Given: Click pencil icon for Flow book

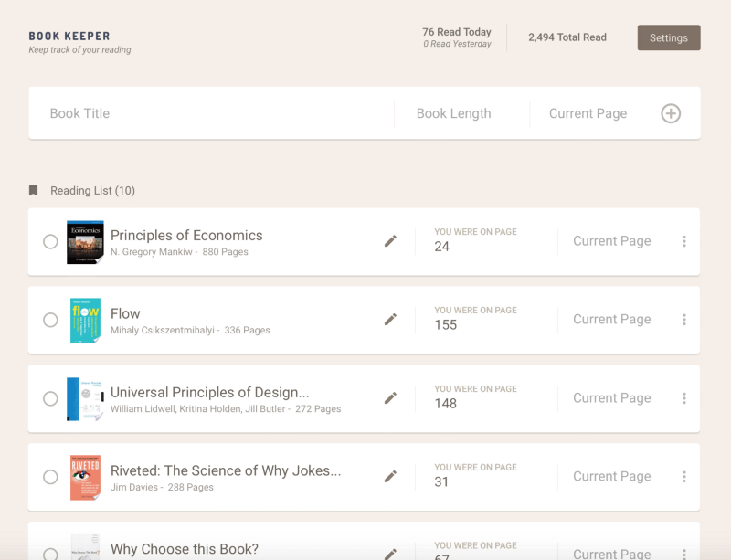Looking at the screenshot, I should (x=390, y=320).
